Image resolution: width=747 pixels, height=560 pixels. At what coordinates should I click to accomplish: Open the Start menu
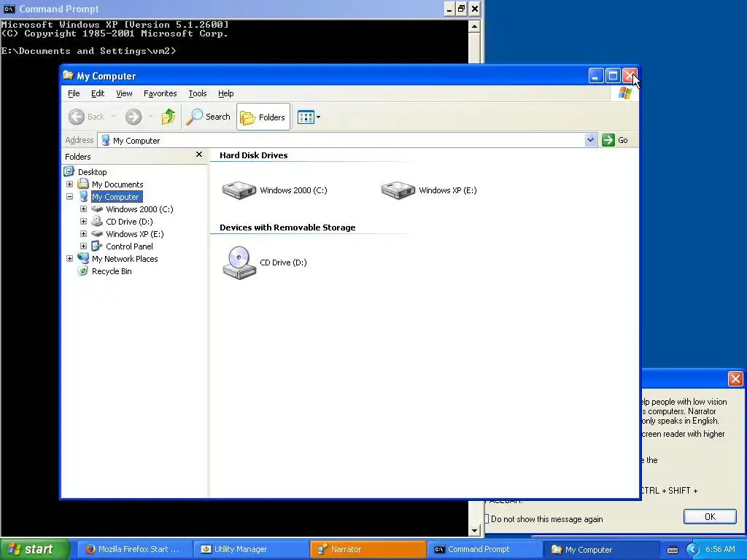tap(35, 549)
